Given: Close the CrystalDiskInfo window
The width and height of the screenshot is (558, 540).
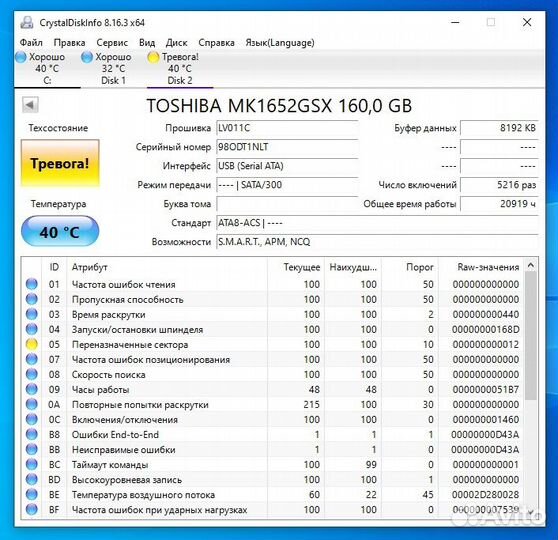Looking at the screenshot, I should point(527,22).
